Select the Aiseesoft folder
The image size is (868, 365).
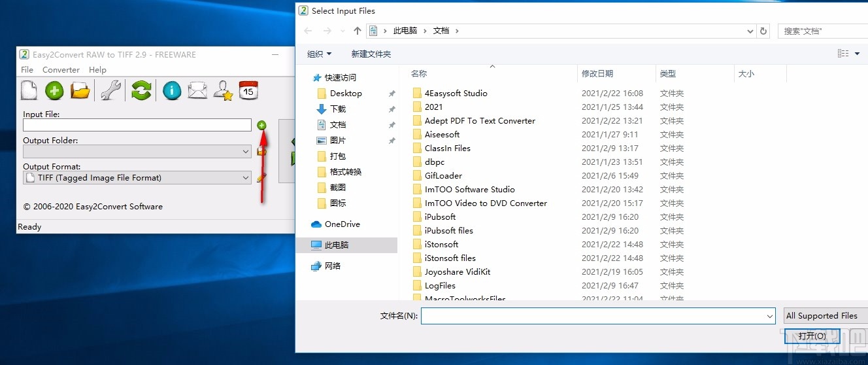[x=442, y=135]
